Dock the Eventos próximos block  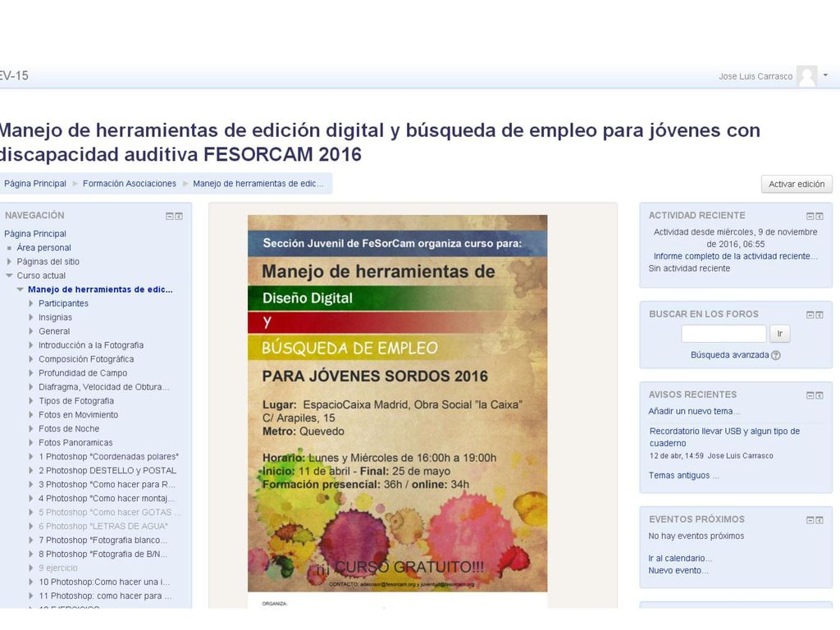pyautogui.click(x=819, y=519)
